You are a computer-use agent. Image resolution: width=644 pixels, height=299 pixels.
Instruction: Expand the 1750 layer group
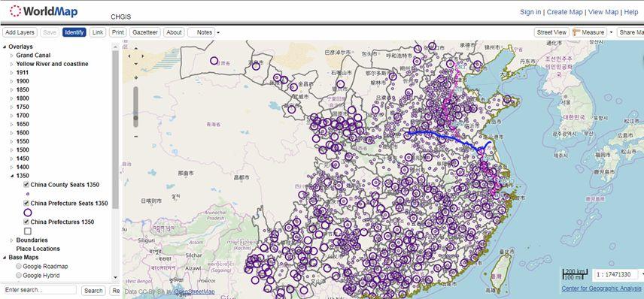pos(12,107)
